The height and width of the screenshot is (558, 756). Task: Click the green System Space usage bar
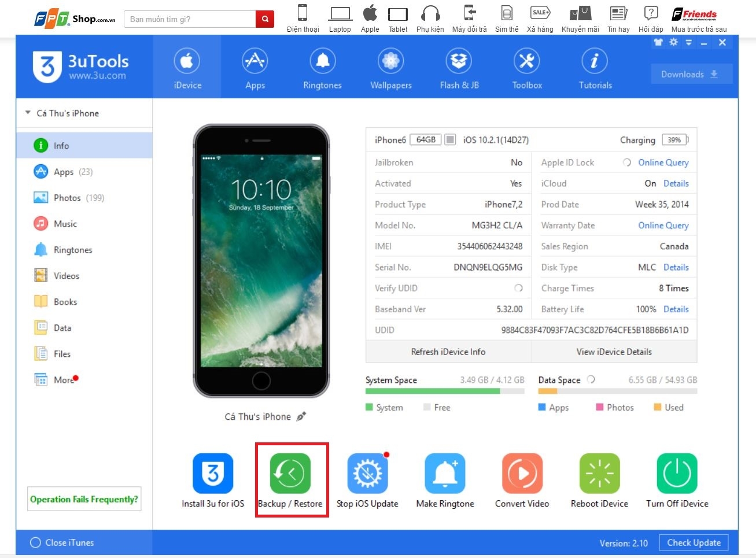[x=433, y=391]
